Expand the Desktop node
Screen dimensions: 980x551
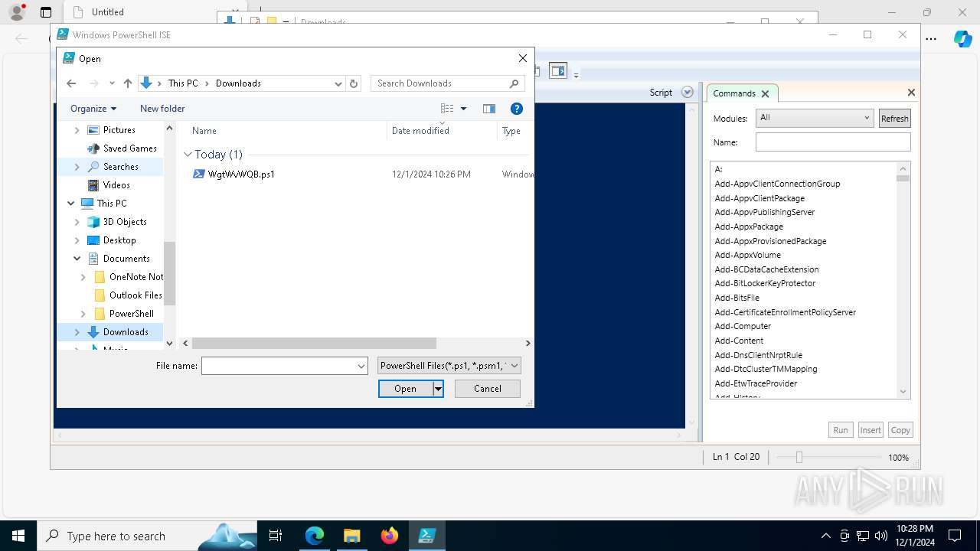(x=77, y=240)
